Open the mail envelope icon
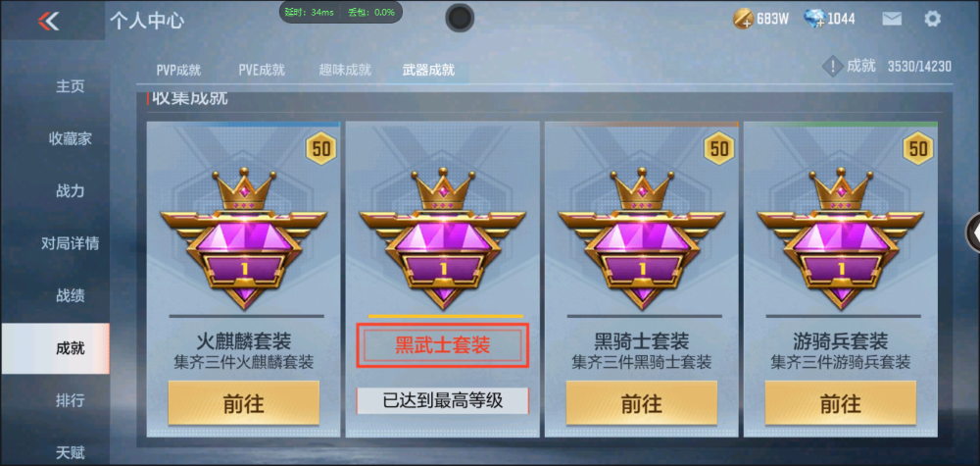 tap(892, 19)
